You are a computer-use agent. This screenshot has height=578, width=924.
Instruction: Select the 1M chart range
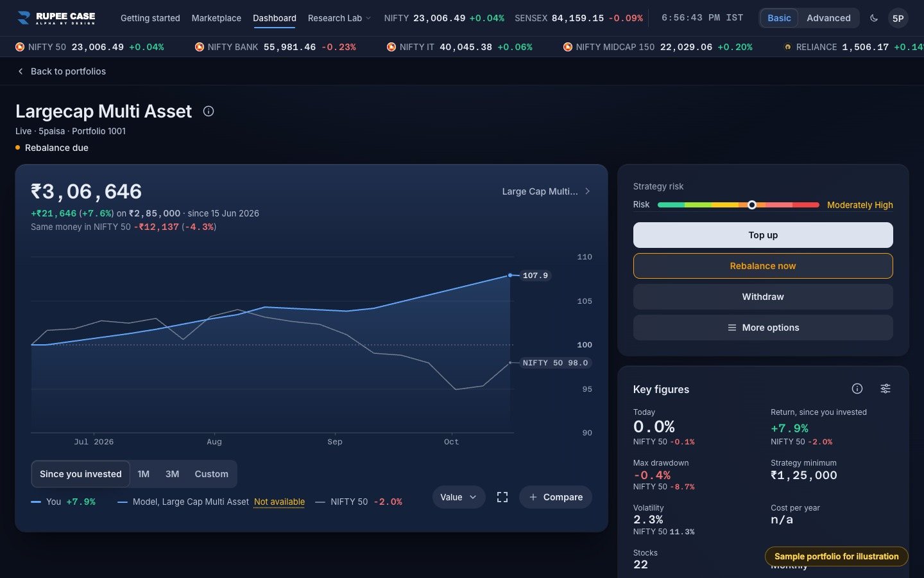click(x=144, y=474)
